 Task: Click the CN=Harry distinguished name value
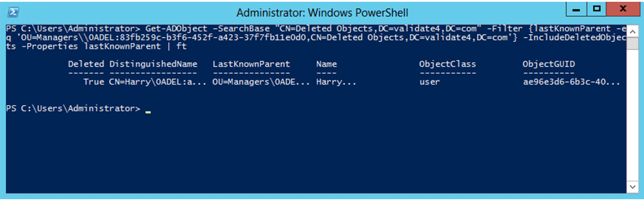(158, 82)
